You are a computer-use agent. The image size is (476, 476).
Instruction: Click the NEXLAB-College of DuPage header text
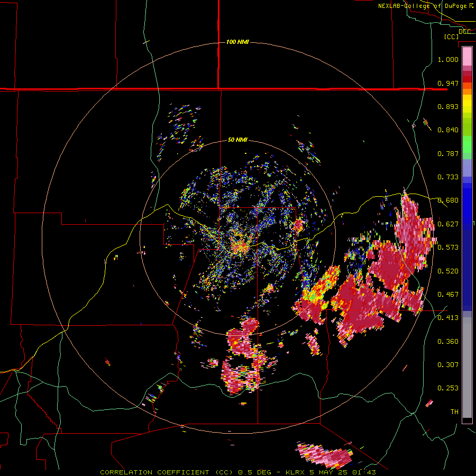tap(425, 6)
